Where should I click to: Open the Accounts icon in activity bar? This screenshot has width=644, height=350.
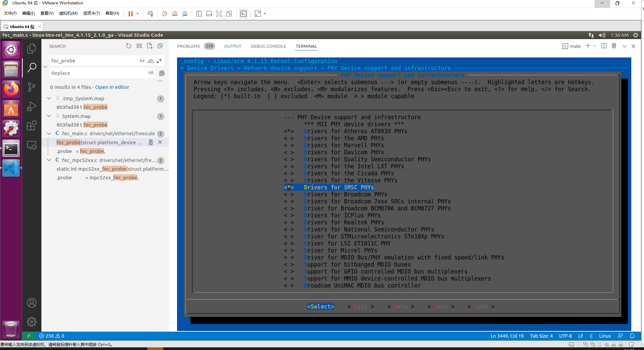(32, 303)
